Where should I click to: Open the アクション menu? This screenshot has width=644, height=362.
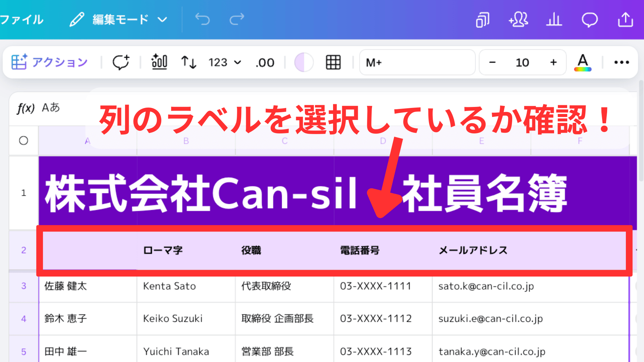click(x=50, y=62)
